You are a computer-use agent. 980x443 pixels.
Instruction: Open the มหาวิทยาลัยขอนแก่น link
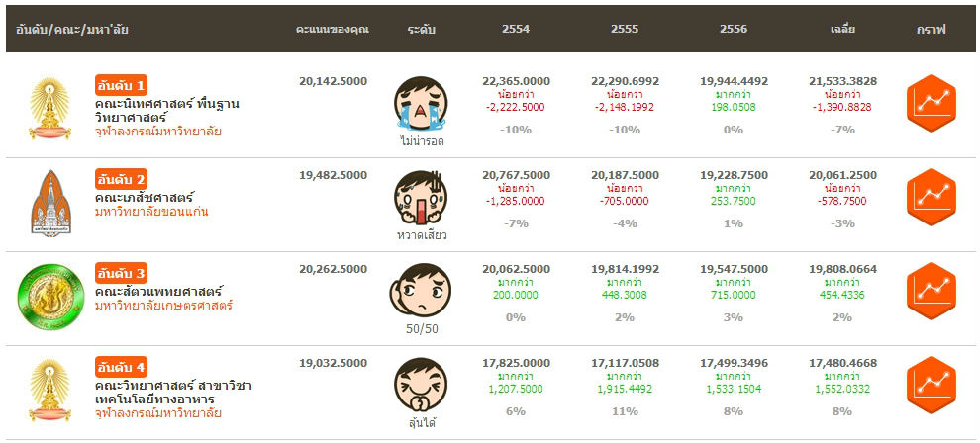pos(150,212)
